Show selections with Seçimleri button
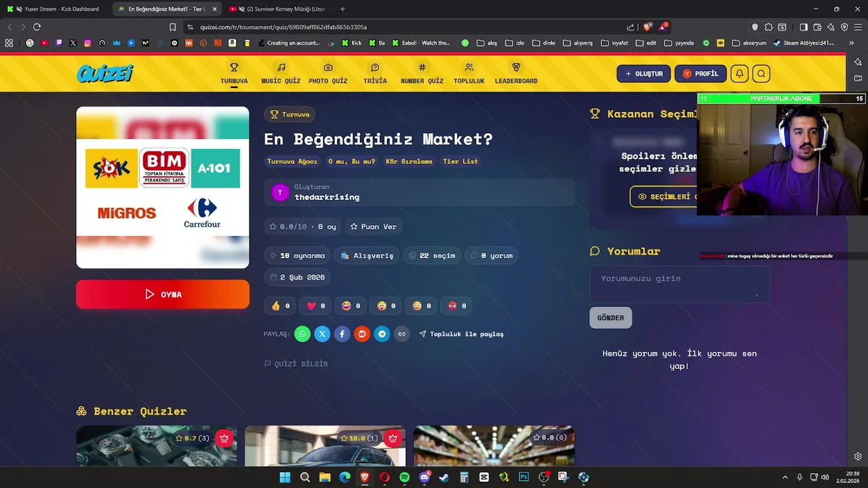The width and height of the screenshot is (868, 488). (x=665, y=197)
